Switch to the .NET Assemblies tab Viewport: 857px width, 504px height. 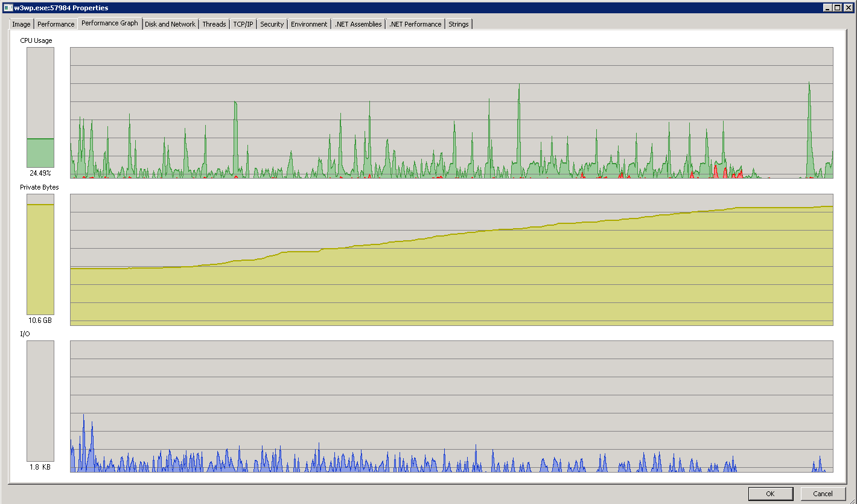[x=358, y=24]
